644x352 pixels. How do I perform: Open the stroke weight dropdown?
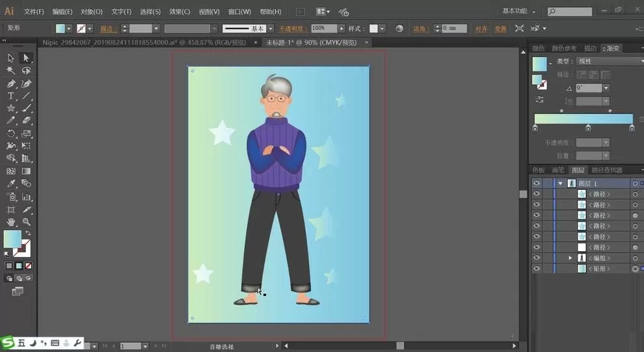[156, 29]
